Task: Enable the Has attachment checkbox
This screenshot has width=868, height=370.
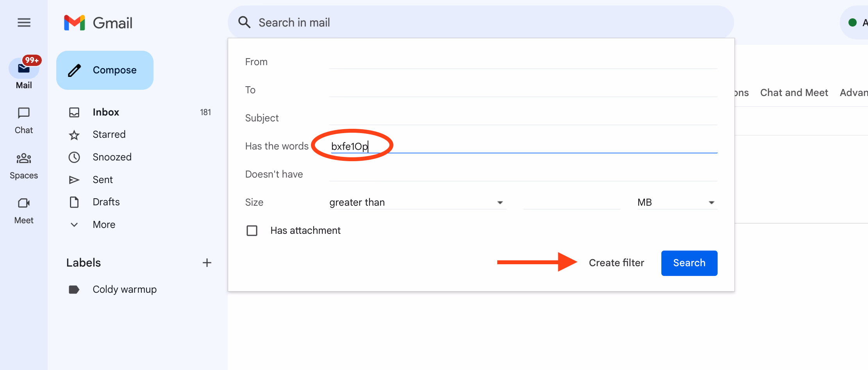Action: click(x=252, y=231)
